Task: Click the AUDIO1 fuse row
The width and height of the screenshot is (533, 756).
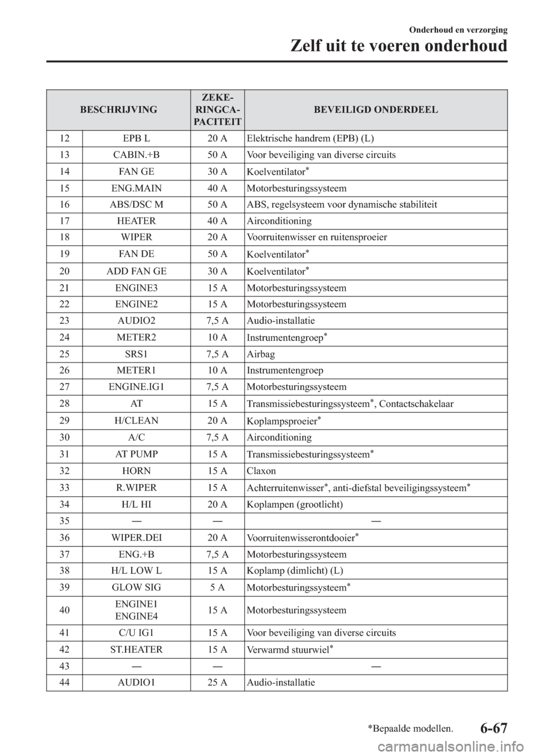Action: [136, 682]
